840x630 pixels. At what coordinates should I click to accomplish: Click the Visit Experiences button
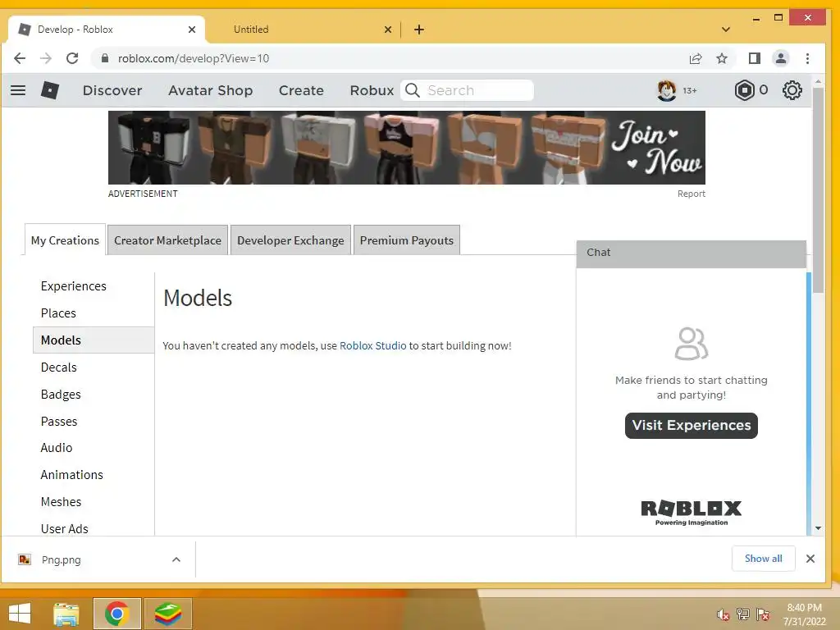click(x=691, y=426)
